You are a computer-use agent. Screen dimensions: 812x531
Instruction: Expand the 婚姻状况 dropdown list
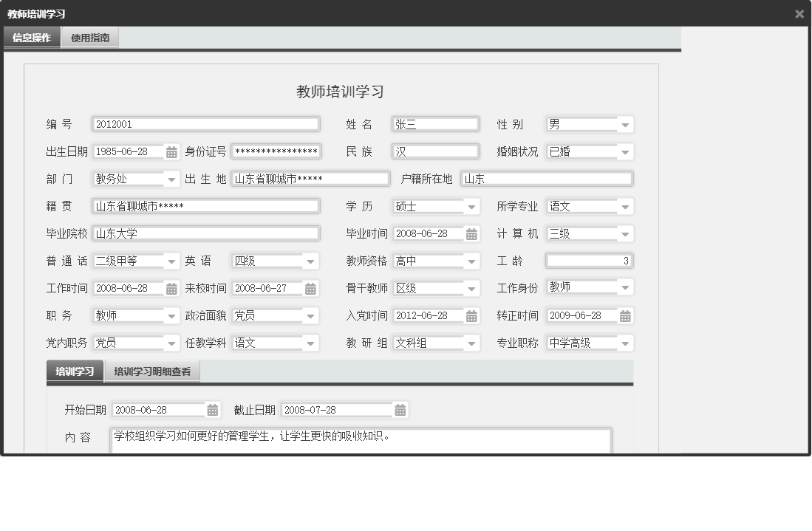pos(626,151)
